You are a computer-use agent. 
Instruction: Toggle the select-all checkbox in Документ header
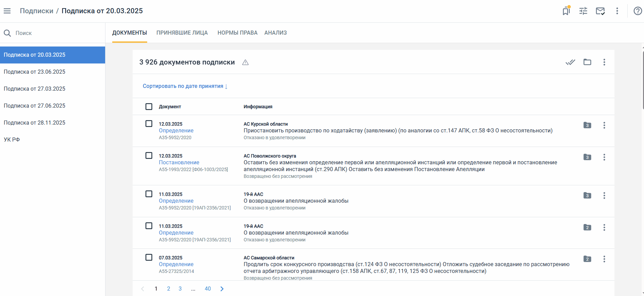[149, 107]
